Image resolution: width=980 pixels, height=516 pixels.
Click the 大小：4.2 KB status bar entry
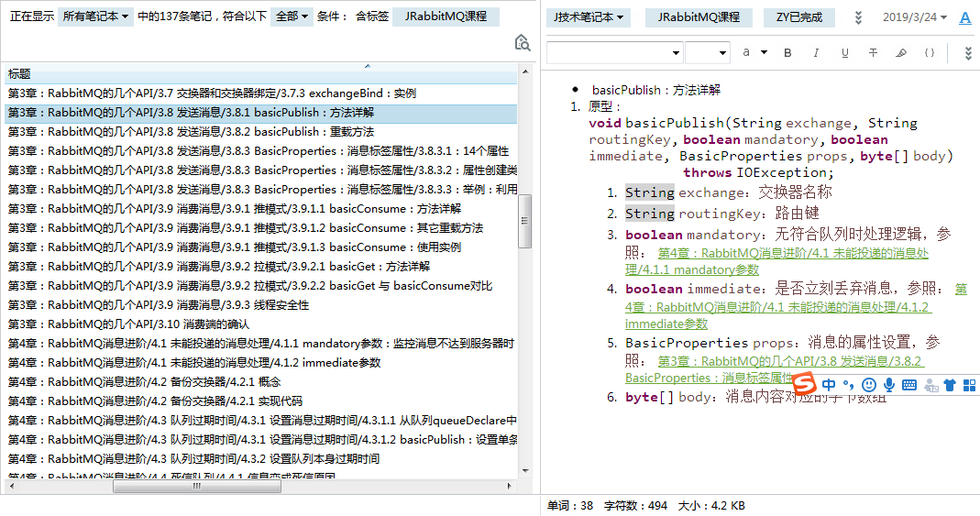coord(711,506)
